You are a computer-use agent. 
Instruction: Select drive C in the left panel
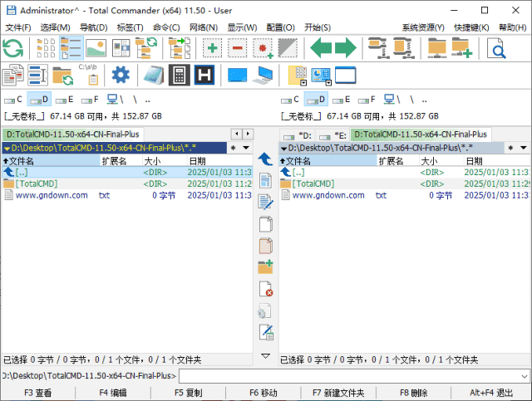point(14,100)
